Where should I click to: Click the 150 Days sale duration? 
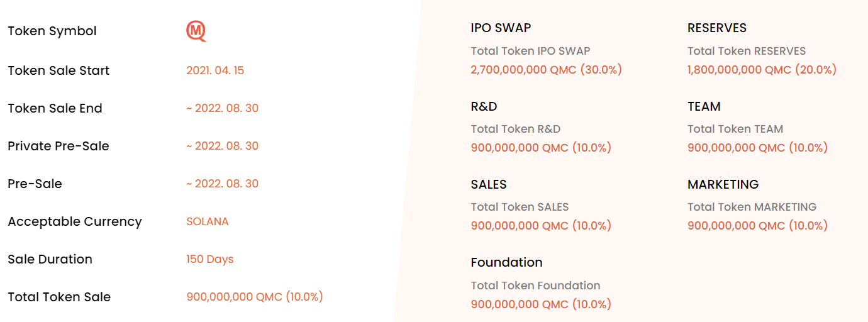(210, 259)
